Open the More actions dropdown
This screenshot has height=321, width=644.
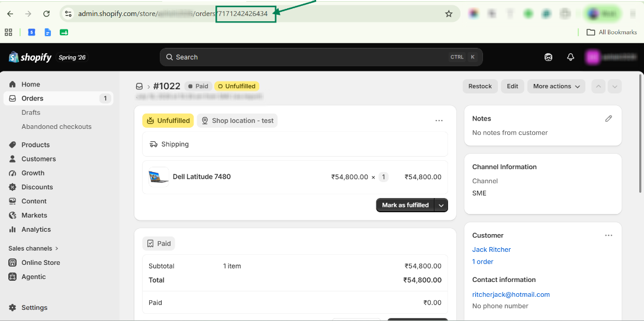556,86
